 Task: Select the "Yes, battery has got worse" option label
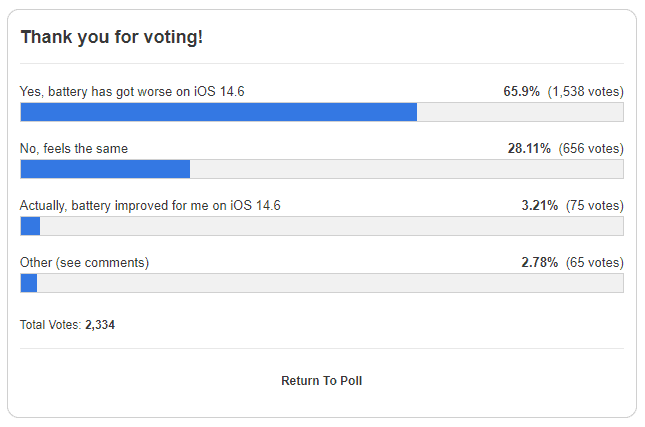132,91
